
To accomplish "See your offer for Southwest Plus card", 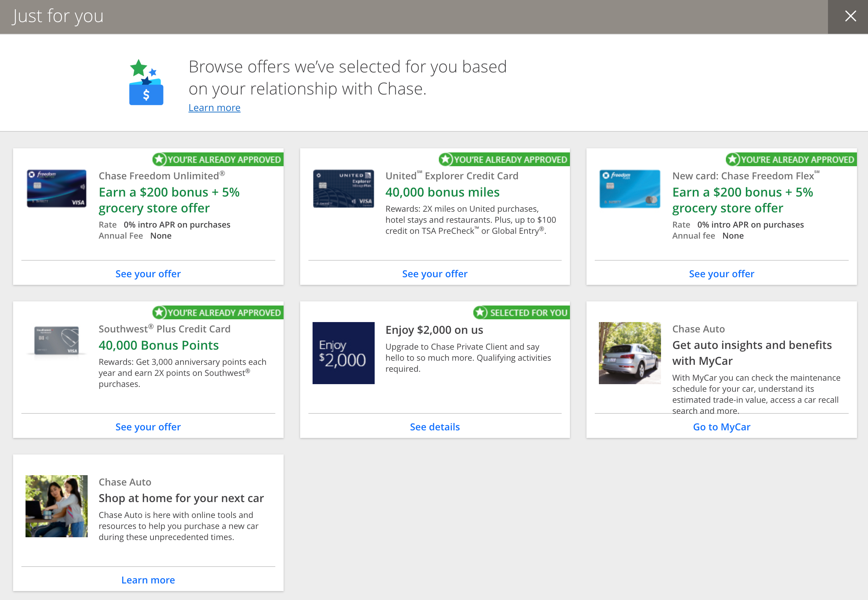I will pos(148,427).
